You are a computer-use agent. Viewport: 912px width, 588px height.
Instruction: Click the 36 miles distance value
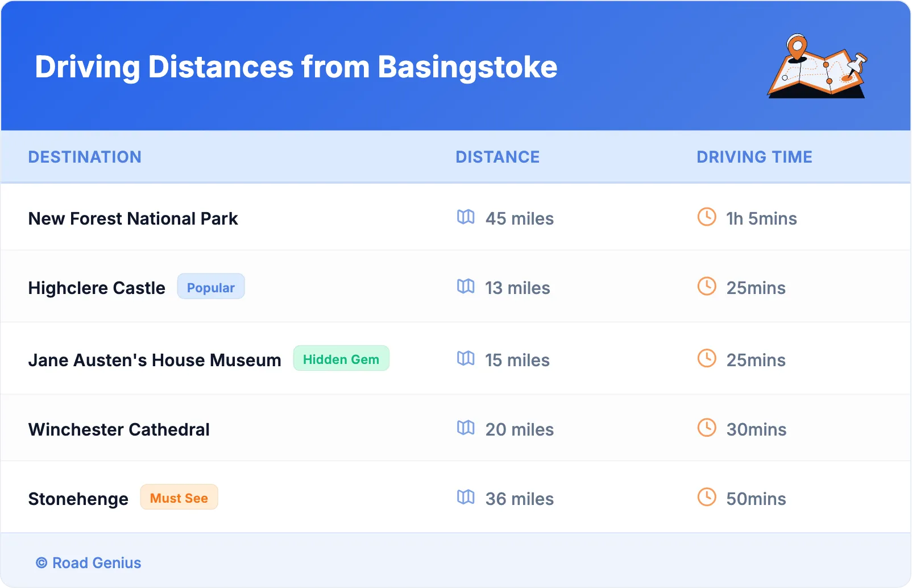point(520,499)
